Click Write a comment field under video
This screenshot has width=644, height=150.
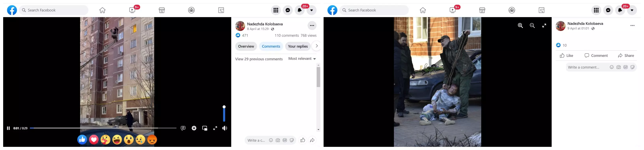tap(257, 141)
